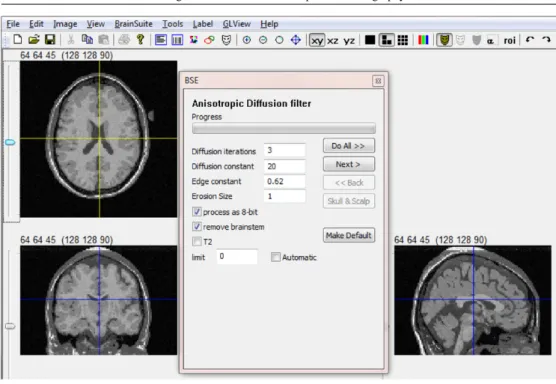Screen dimensions: 556x384
Task: Click the white mask face icon
Action: pos(227,40)
